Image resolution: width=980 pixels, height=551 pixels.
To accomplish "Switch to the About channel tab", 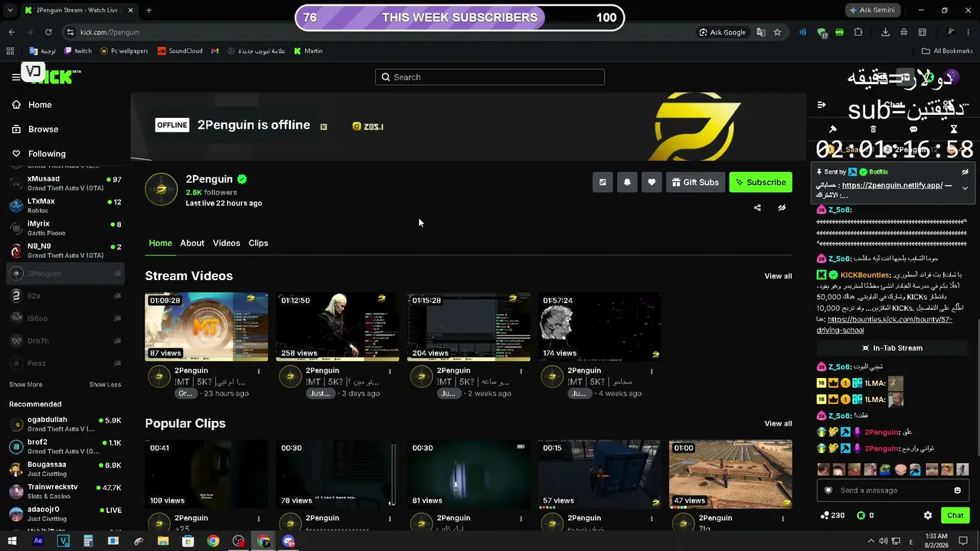I will click(192, 243).
